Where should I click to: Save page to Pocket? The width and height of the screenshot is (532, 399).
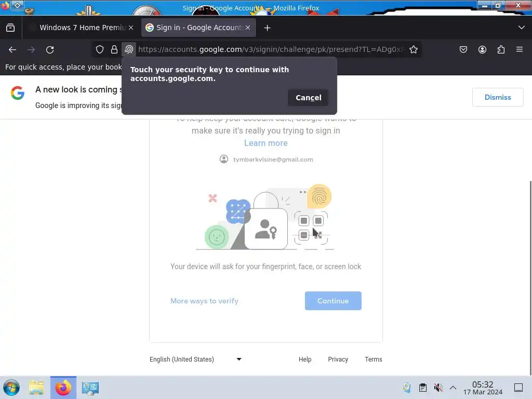(x=463, y=49)
